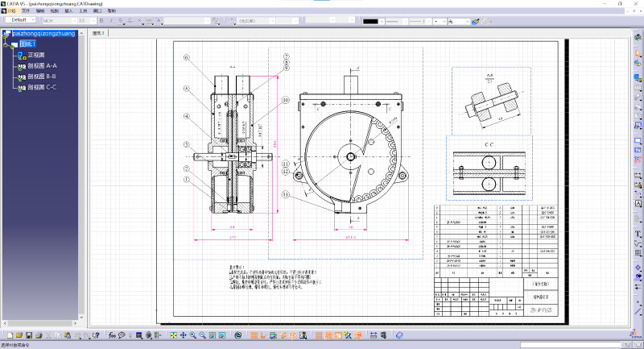
Task: Open a file with folder icon
Action: (x=19, y=335)
